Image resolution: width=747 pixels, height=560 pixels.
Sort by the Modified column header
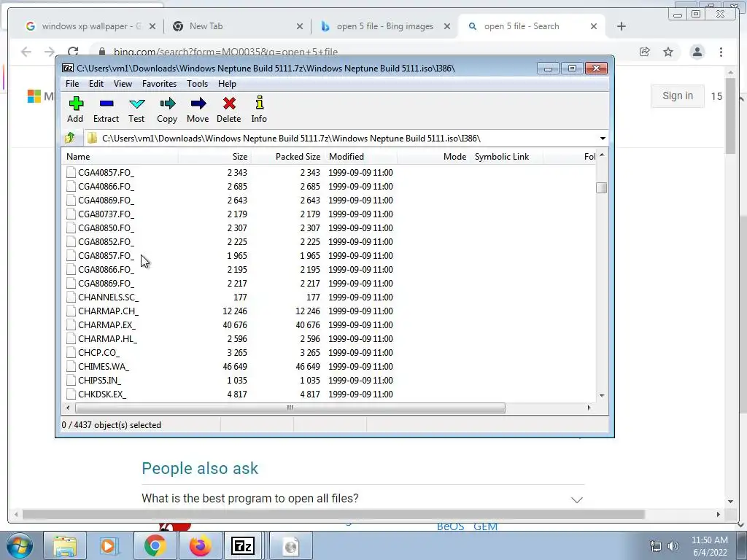click(360, 157)
